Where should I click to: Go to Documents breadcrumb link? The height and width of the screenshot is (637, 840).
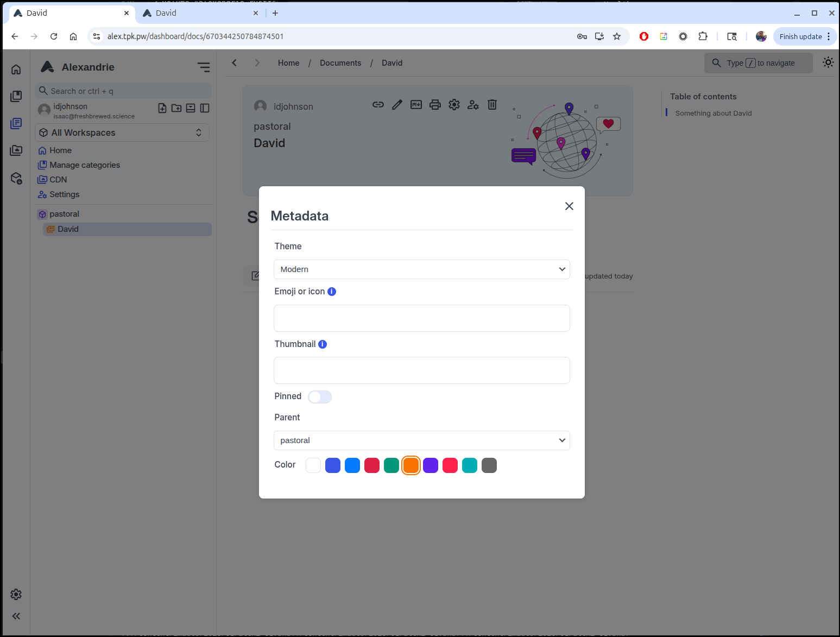click(340, 63)
